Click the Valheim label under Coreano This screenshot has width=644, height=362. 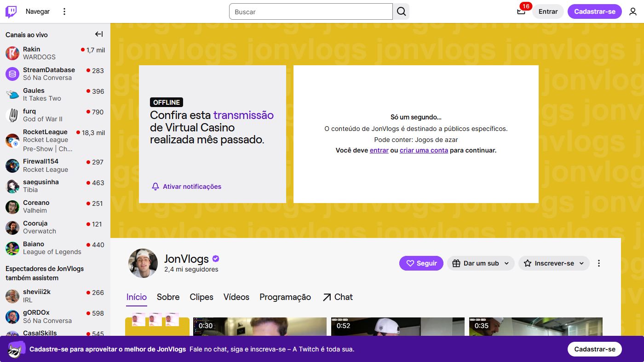pos(35,210)
